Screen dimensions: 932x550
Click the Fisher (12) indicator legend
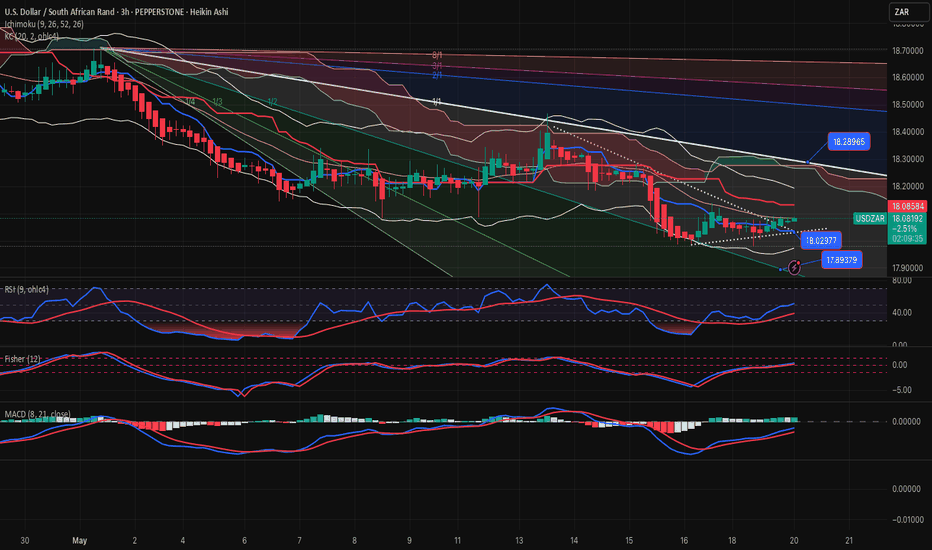(23, 359)
